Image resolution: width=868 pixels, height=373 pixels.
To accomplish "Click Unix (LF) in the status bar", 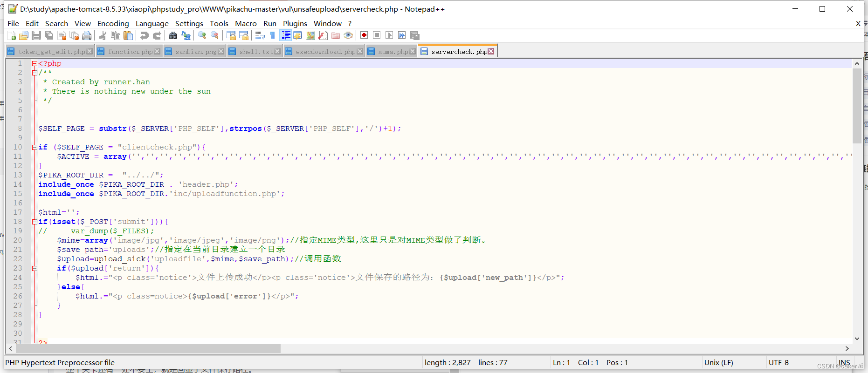I will tap(718, 362).
